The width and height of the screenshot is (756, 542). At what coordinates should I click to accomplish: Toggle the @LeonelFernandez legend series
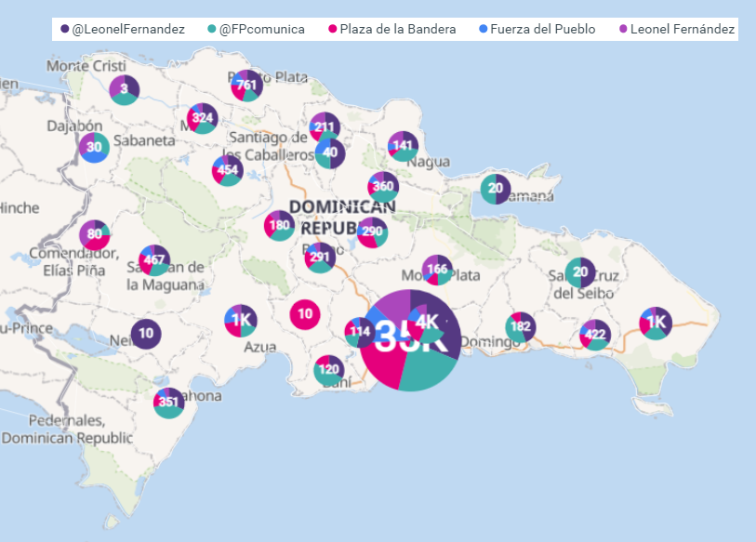coord(128,30)
